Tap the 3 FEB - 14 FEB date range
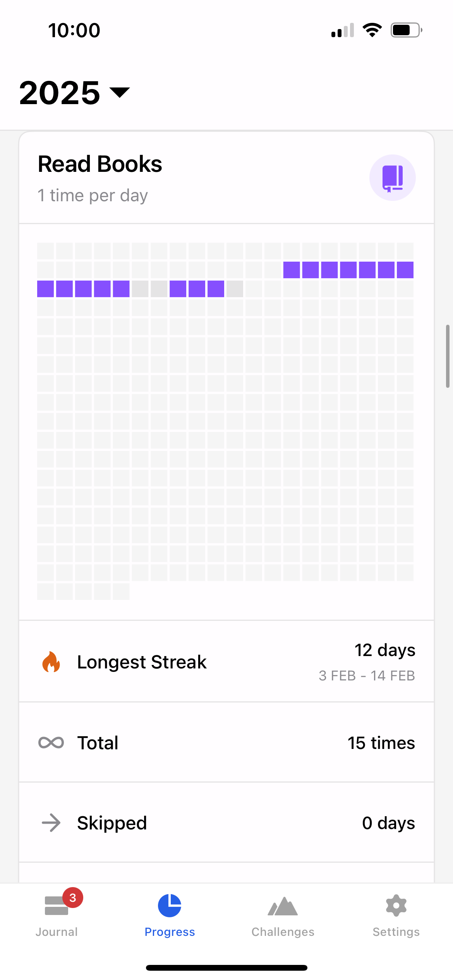Viewport: 453px width, 980px height. tap(367, 676)
